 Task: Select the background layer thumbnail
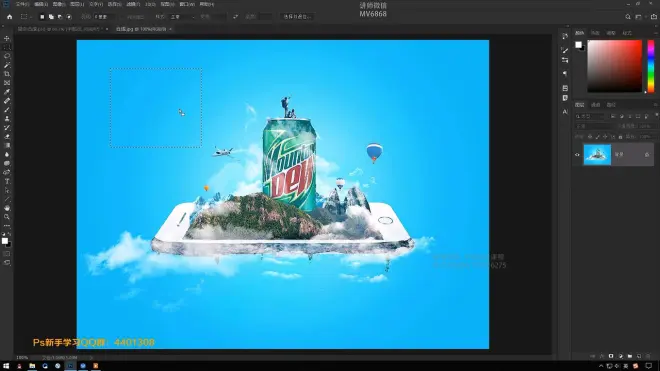coord(597,155)
